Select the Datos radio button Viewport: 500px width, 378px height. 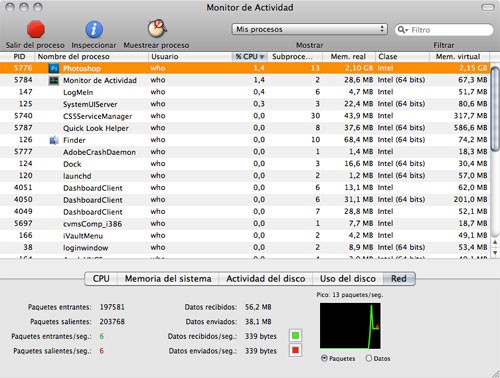tap(369, 358)
